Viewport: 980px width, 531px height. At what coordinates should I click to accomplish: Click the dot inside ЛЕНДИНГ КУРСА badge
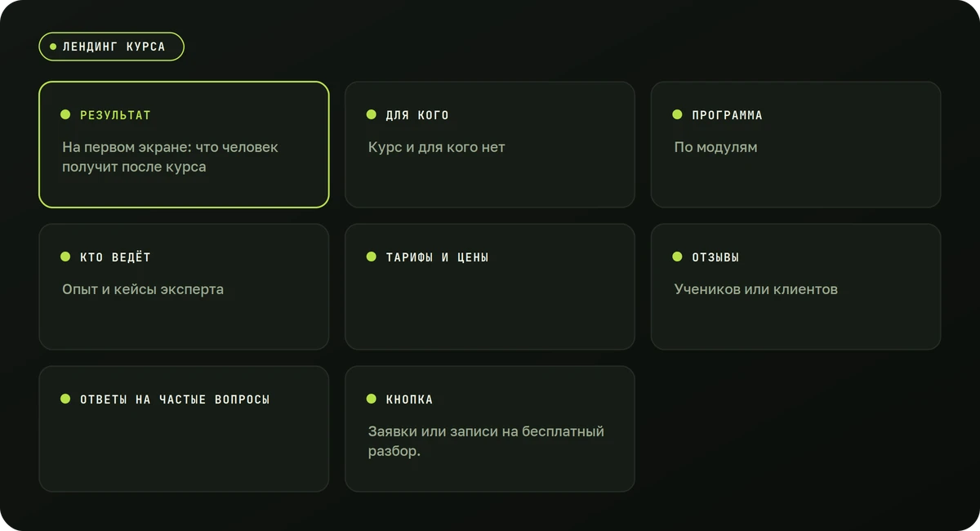tap(53, 47)
